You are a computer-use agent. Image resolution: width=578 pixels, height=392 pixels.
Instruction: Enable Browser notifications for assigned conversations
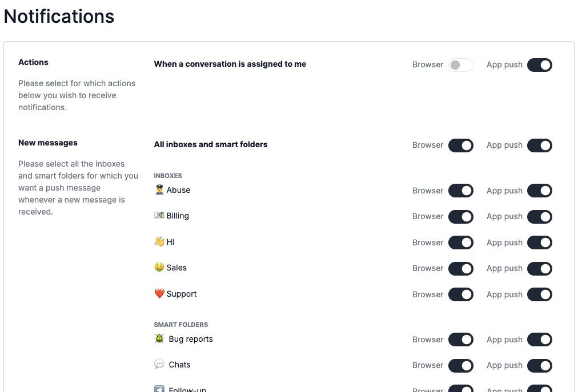[460, 65]
